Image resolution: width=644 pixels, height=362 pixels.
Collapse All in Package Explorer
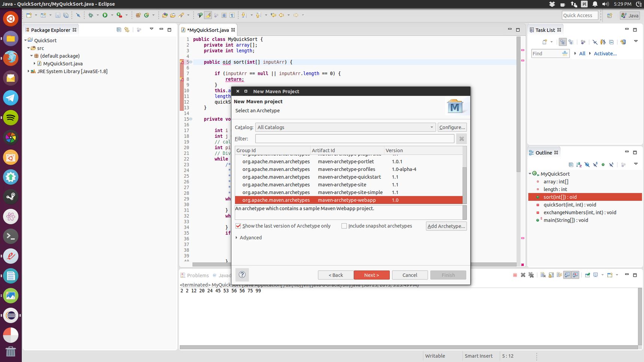(x=119, y=30)
